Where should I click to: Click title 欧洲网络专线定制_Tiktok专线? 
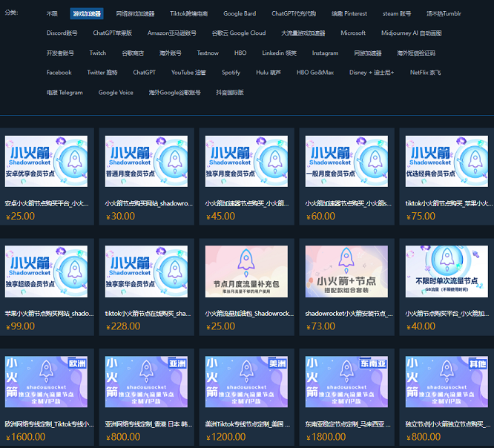pyautogui.click(x=49, y=424)
